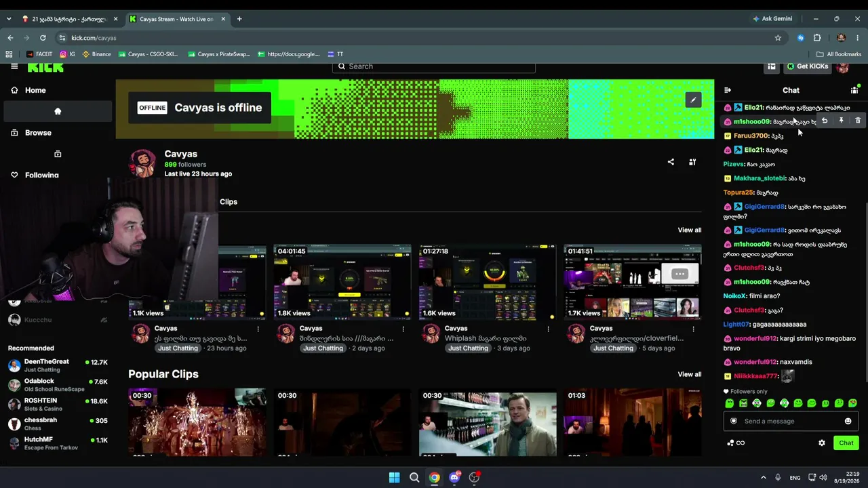
Task: Open options for the cloverfield video
Action: [693, 329]
